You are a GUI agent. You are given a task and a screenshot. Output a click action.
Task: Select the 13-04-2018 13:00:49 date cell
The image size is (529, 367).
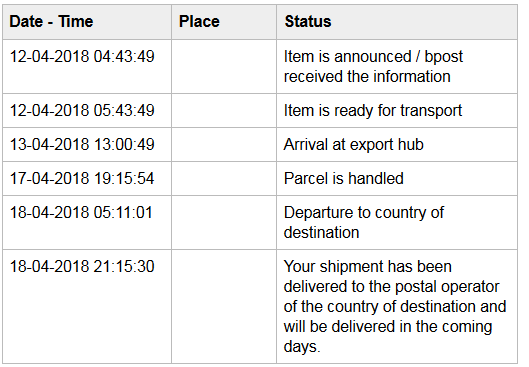87,145
